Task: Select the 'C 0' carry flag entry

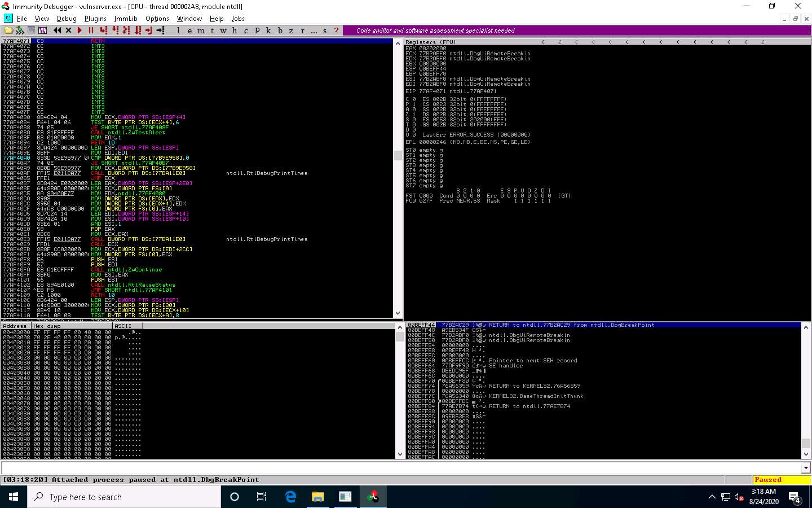Action: [411, 99]
